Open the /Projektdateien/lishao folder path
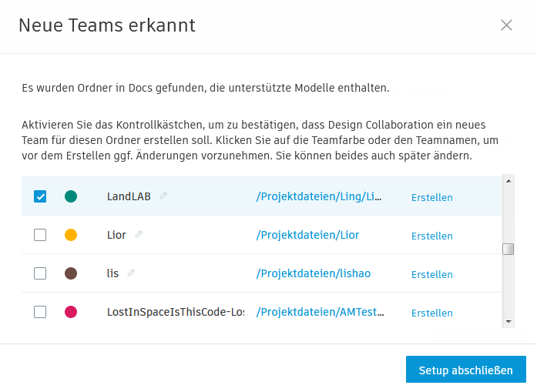Viewport: 537px width, 392px height. click(x=316, y=273)
